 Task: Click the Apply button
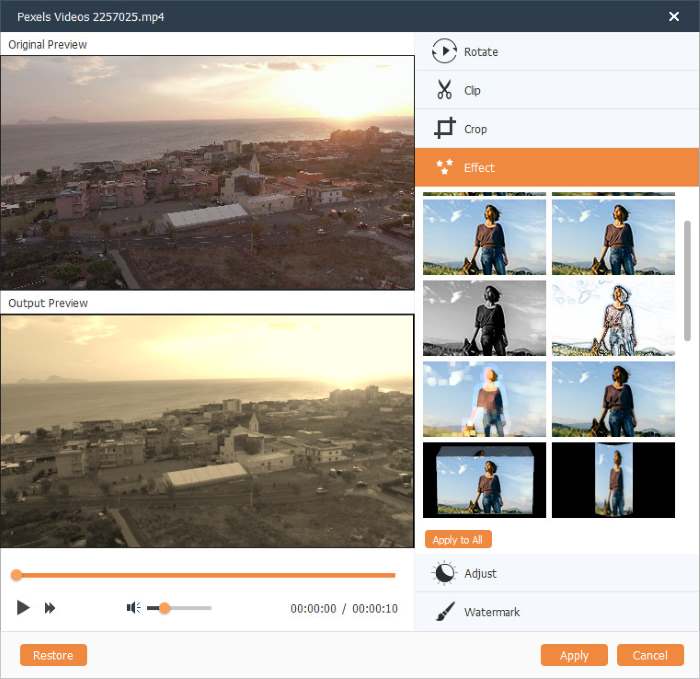pos(574,655)
